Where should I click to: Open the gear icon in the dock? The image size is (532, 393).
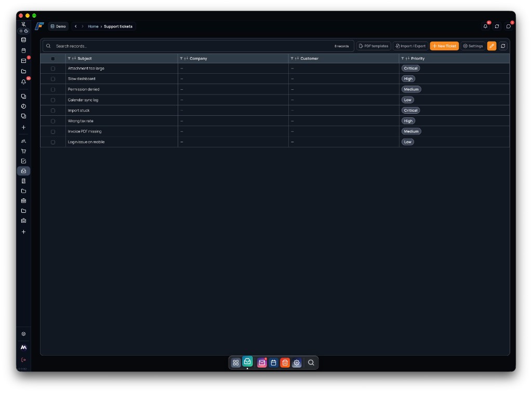pos(297,362)
